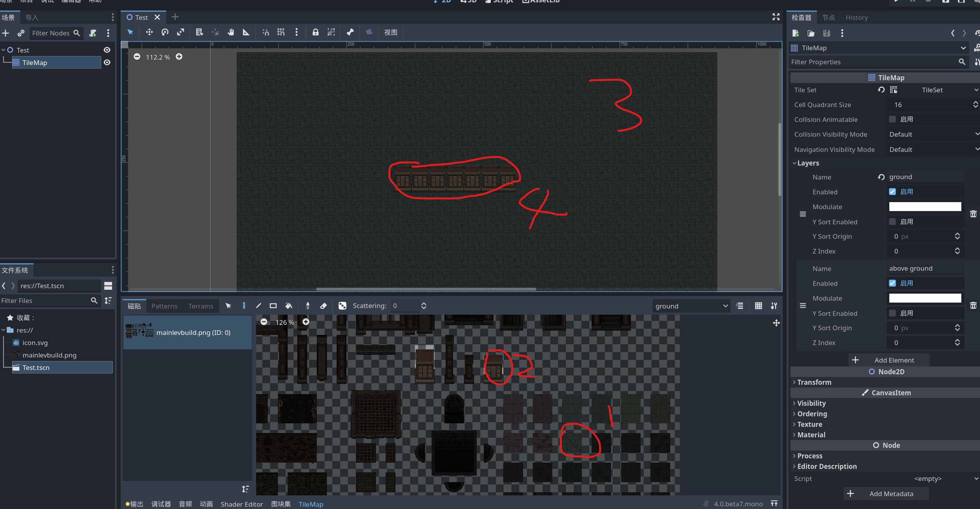This screenshot has width=980, height=509.
Task: Click the Add Metadata button
Action: point(886,493)
